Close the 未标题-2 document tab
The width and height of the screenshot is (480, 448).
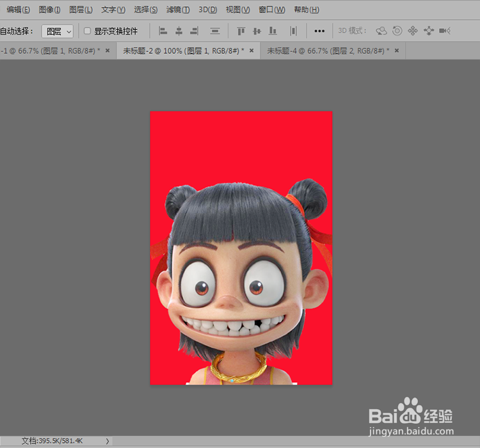252,51
